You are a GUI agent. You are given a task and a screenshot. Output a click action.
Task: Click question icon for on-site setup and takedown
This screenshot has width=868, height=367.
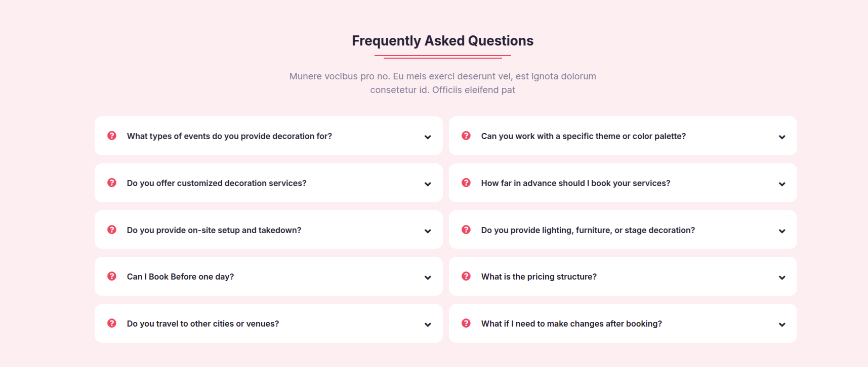click(x=112, y=230)
